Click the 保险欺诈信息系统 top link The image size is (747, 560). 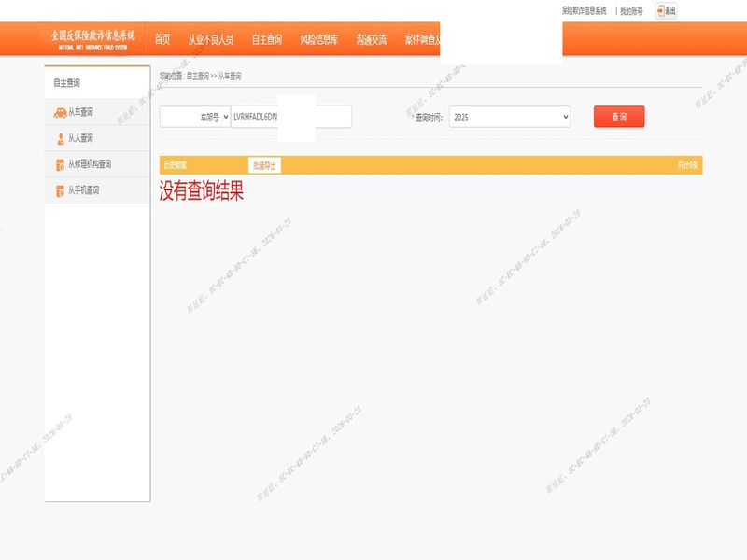585,10
